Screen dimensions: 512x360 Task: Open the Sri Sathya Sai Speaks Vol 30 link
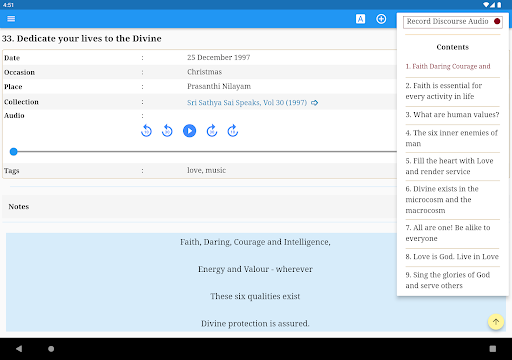click(x=247, y=103)
